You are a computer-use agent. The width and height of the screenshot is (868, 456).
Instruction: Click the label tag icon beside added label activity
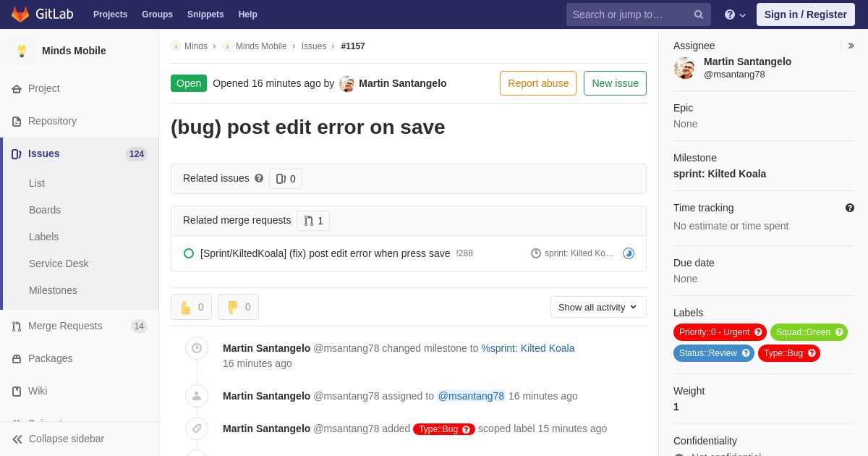(x=197, y=428)
